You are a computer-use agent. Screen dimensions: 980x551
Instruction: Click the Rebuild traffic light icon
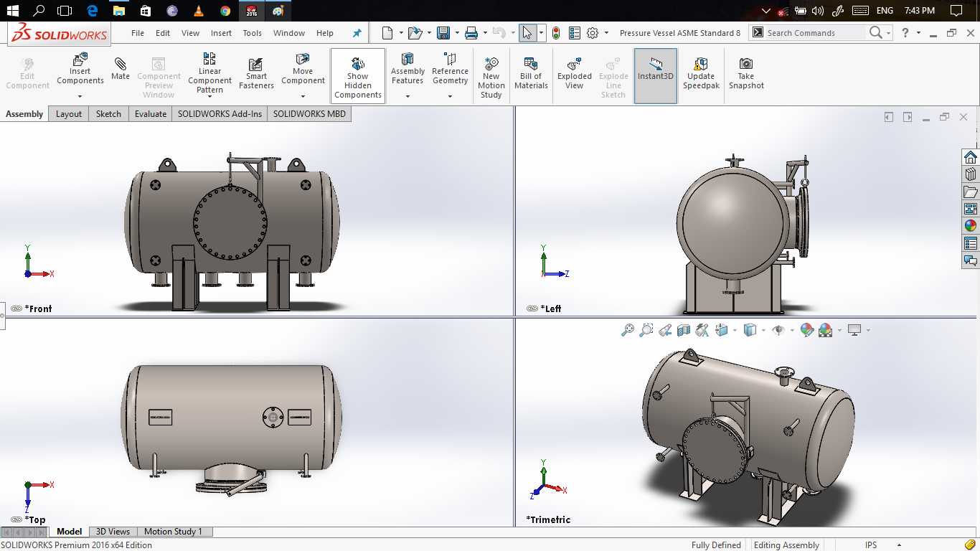(555, 33)
